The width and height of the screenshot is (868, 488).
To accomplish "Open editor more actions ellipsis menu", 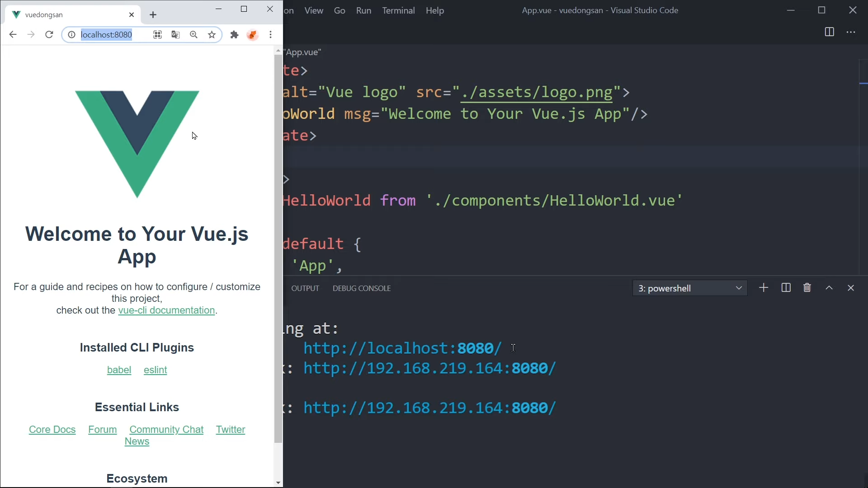I will [851, 32].
